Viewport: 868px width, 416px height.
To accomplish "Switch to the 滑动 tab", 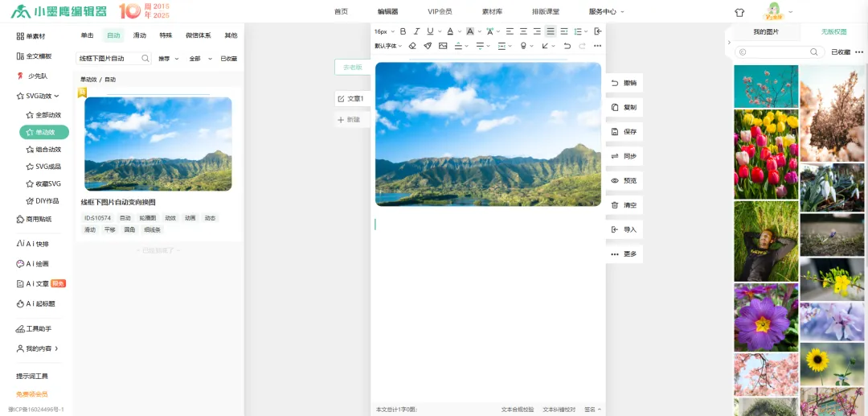I will [140, 35].
